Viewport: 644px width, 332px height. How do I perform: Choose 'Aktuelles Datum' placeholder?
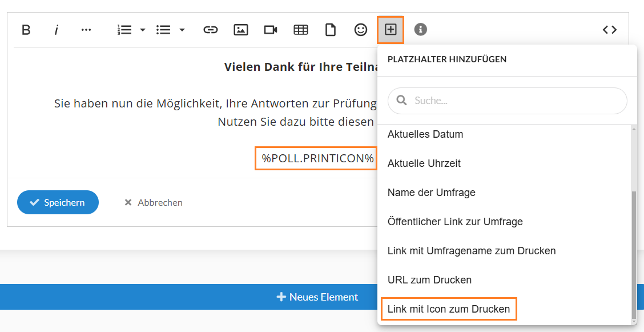pos(425,134)
